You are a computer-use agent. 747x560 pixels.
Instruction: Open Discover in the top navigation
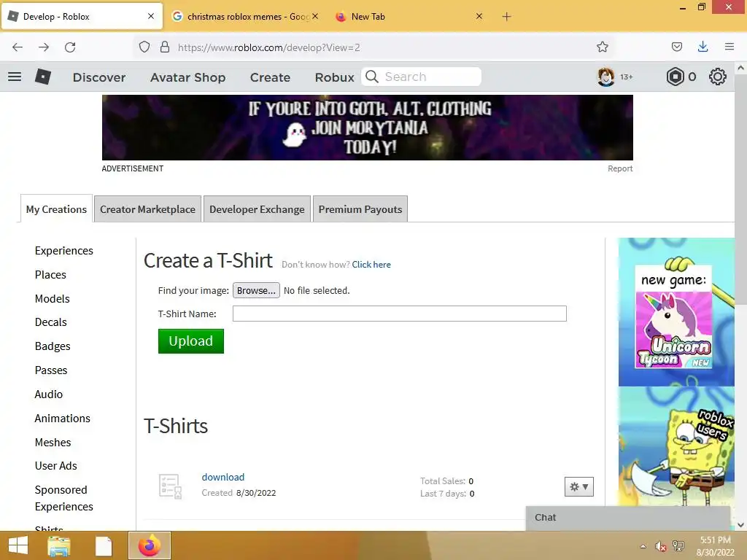(99, 77)
